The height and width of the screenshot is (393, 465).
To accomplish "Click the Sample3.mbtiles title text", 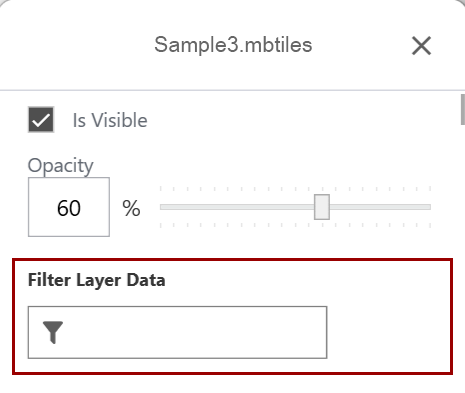I will [x=233, y=45].
